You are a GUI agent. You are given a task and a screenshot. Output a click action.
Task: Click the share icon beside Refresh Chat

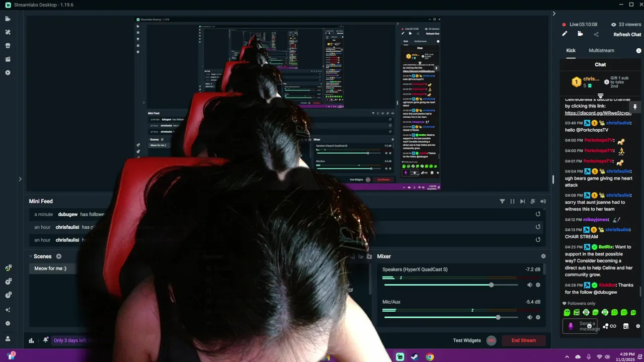click(x=596, y=35)
